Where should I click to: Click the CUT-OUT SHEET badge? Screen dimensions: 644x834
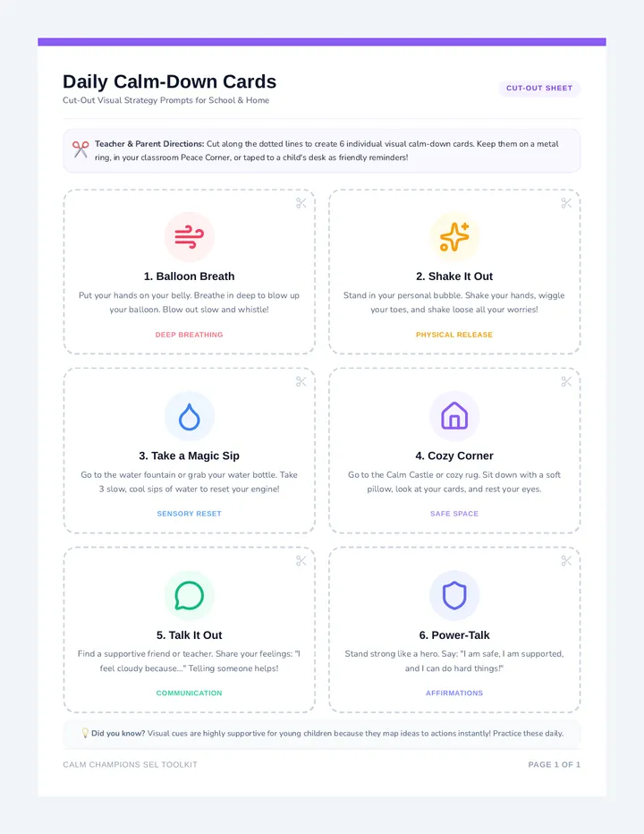539,89
